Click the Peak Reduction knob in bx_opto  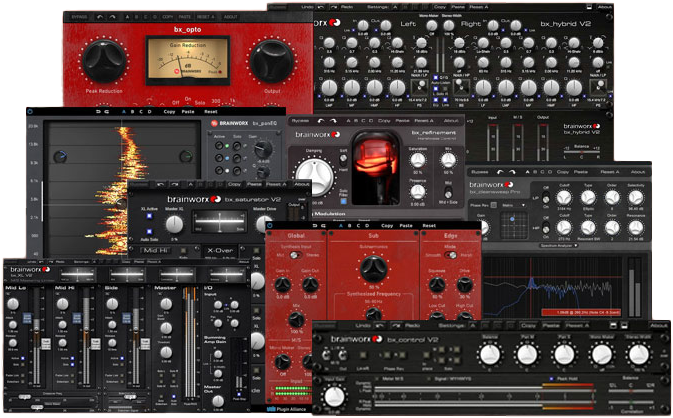pyautogui.click(x=104, y=61)
